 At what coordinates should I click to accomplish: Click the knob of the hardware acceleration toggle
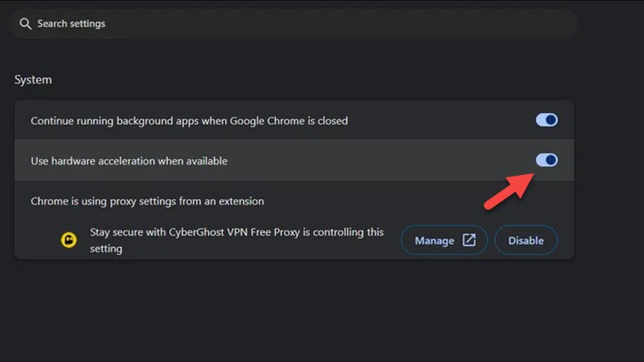coord(551,160)
